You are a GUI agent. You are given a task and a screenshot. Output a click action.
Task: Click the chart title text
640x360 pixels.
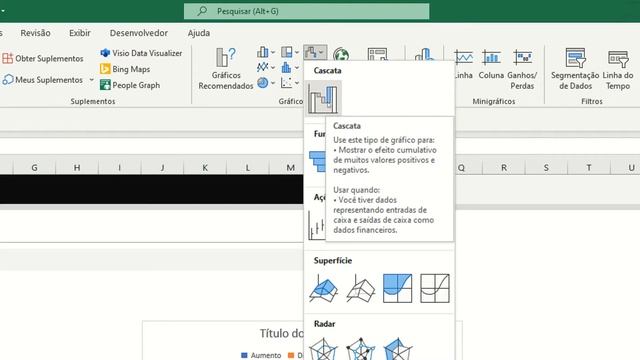[x=282, y=333]
